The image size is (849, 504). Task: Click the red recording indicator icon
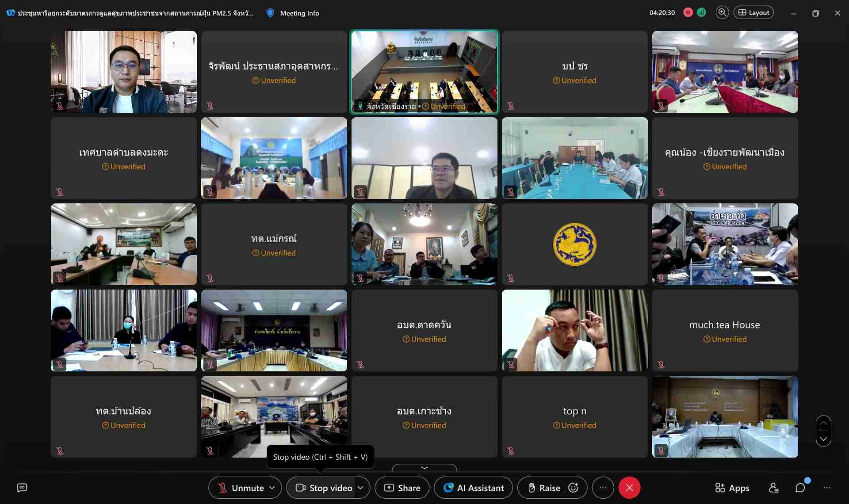[x=688, y=13]
